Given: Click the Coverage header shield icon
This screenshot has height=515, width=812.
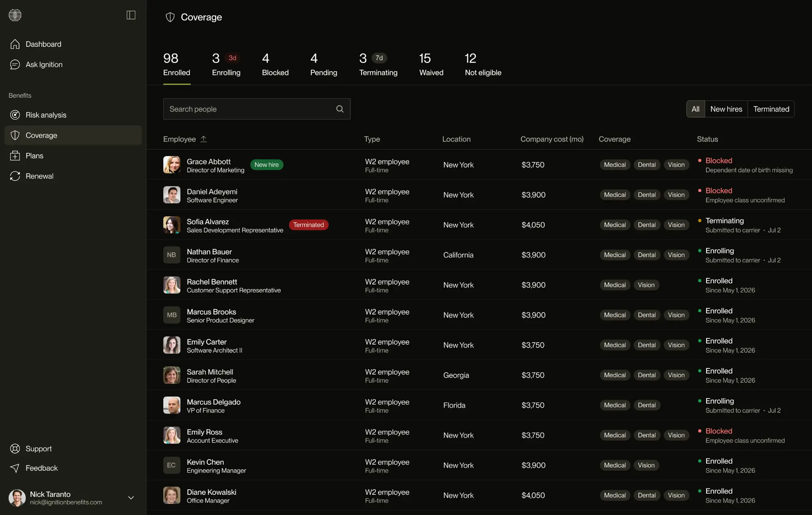Looking at the screenshot, I should [x=170, y=17].
